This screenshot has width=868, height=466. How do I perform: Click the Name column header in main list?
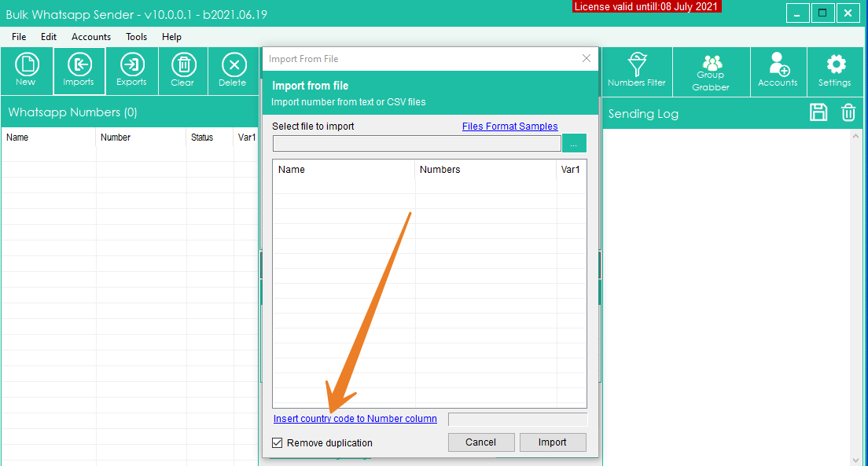click(48, 138)
